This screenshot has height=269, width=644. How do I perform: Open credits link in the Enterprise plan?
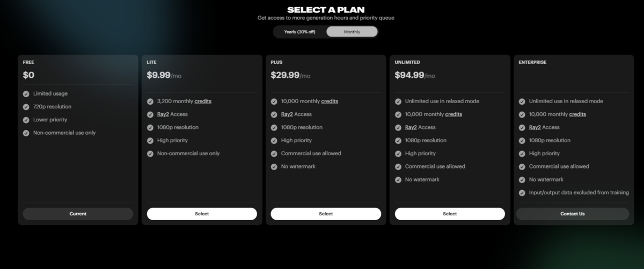point(577,114)
